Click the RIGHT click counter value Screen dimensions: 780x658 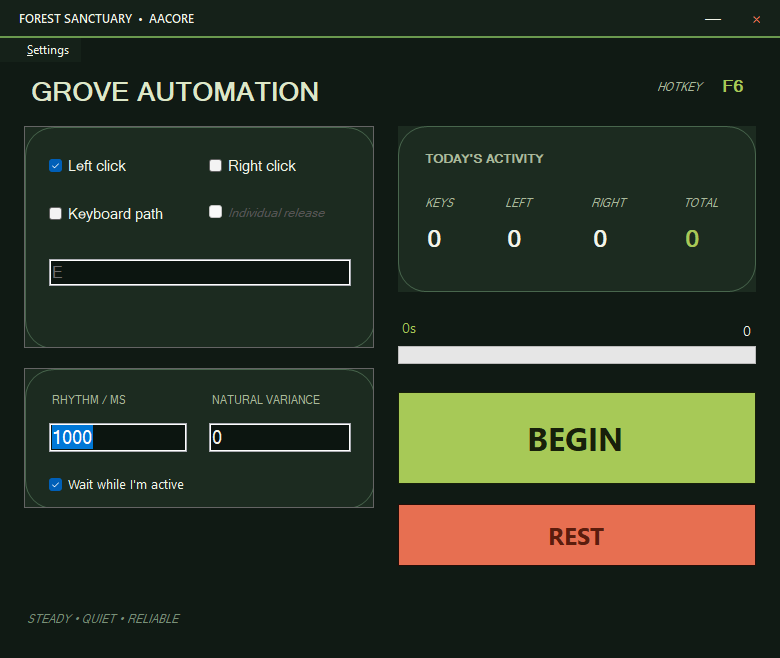(600, 239)
